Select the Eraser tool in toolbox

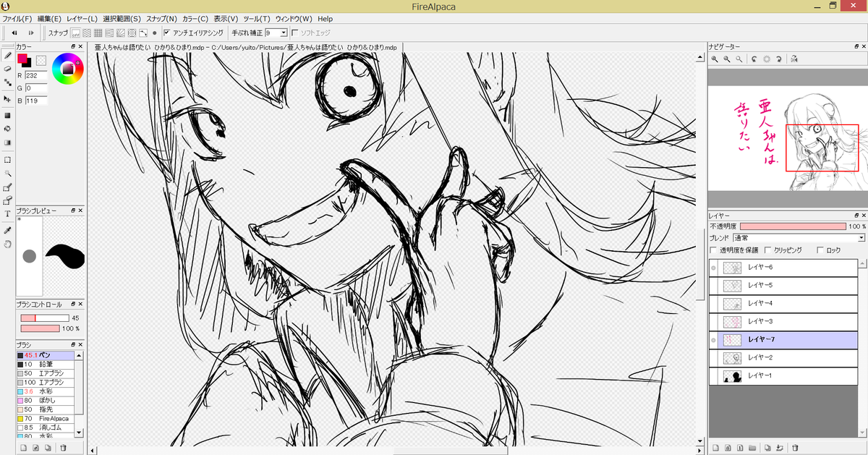click(7, 69)
